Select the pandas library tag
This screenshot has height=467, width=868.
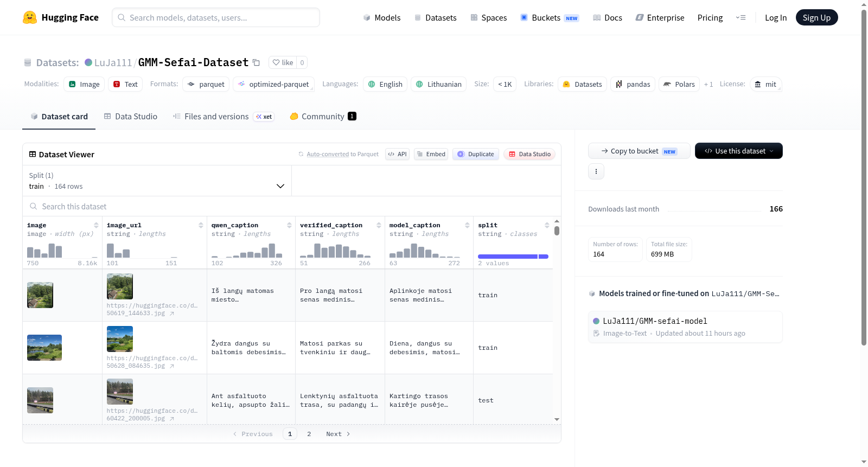(x=633, y=84)
